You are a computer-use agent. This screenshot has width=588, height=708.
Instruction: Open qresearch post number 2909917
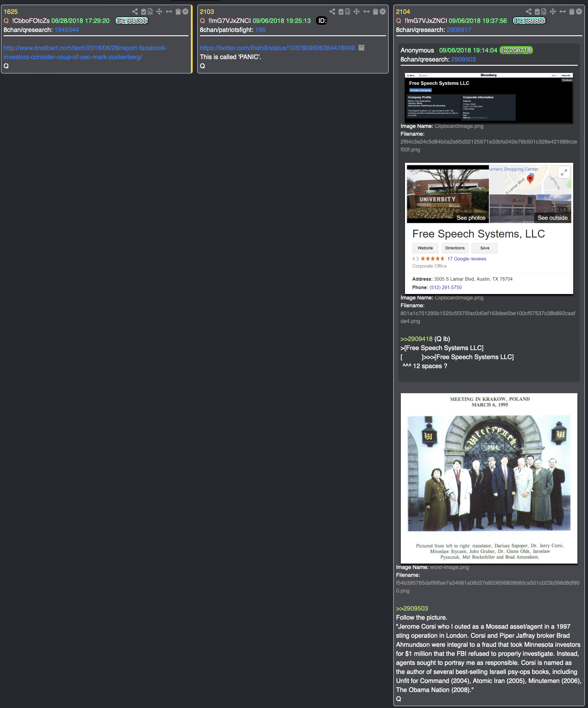459,30
